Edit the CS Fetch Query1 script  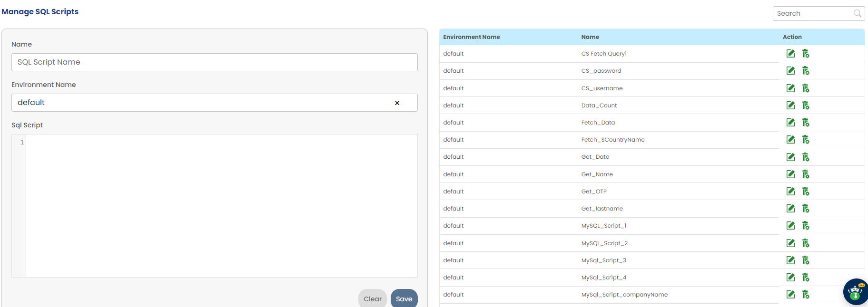790,54
